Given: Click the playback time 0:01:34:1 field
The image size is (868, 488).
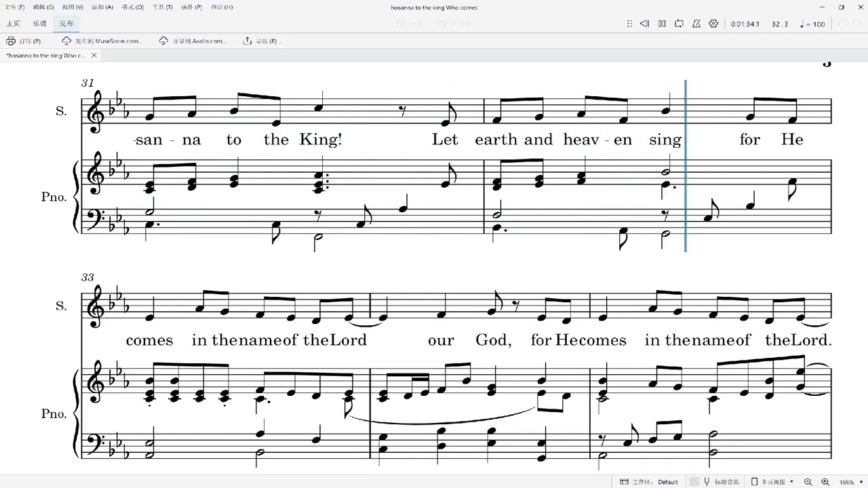Looking at the screenshot, I should pyautogui.click(x=745, y=24).
